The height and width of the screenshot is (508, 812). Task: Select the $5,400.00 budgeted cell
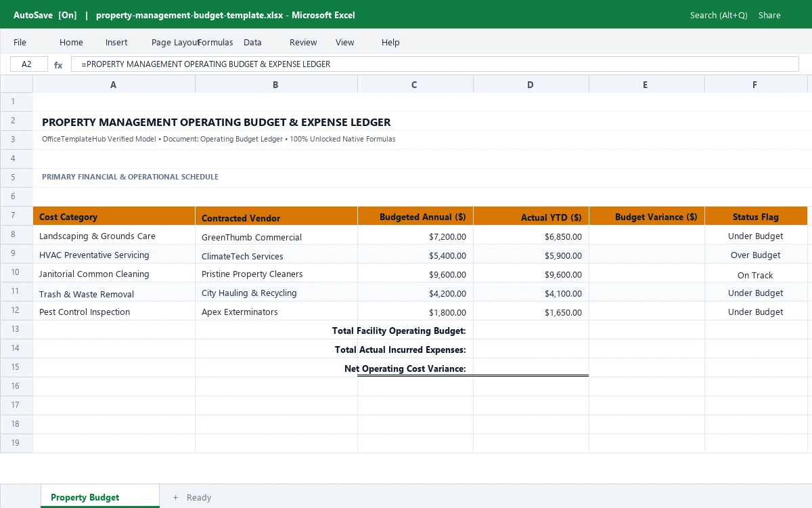(415, 254)
